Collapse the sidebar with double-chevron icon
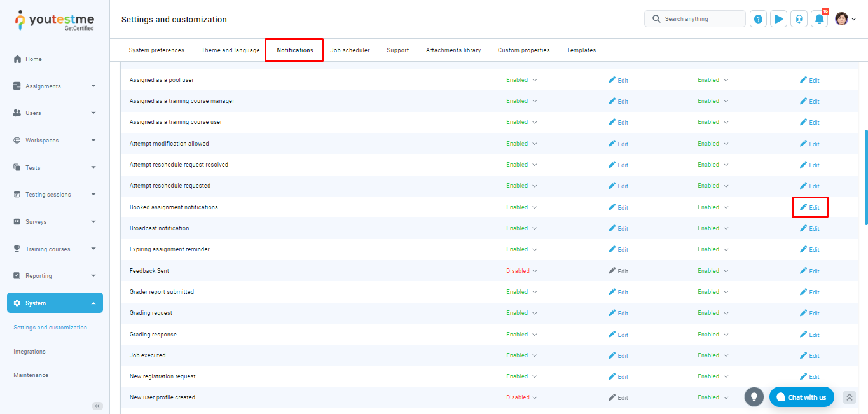Viewport: 868px width, 414px height. [x=97, y=406]
